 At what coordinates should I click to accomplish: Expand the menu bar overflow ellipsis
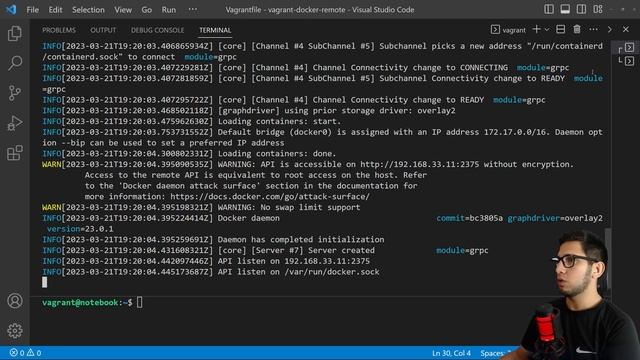[193, 9]
